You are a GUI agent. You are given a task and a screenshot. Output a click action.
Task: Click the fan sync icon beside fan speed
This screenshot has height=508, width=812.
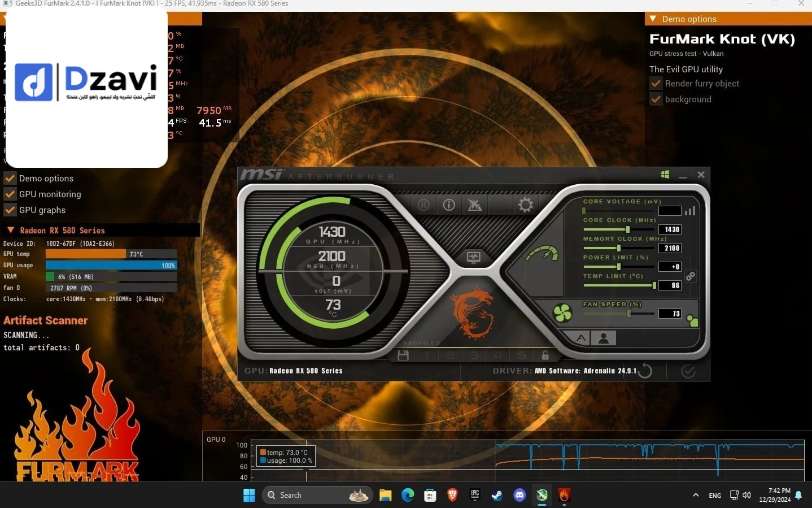pyautogui.click(x=692, y=321)
